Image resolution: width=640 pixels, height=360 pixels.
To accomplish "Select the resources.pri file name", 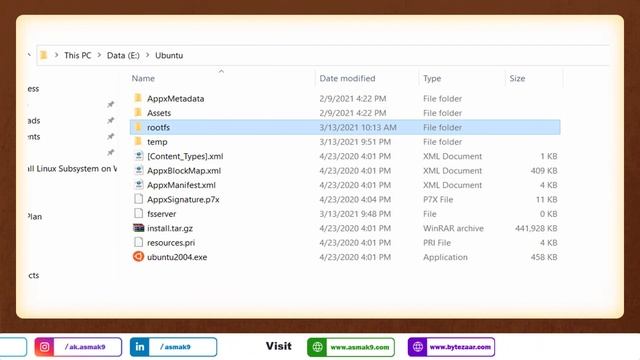I will pyautogui.click(x=171, y=242).
